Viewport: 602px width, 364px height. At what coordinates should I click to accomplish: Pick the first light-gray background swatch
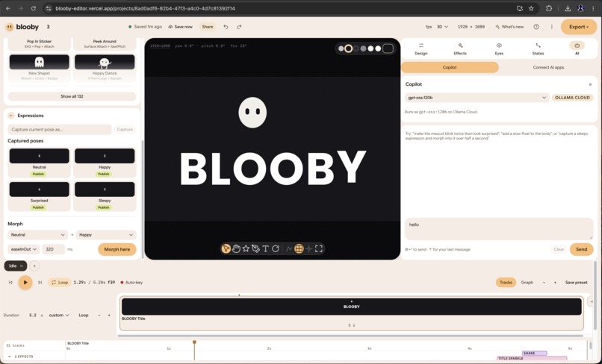pyautogui.click(x=341, y=48)
